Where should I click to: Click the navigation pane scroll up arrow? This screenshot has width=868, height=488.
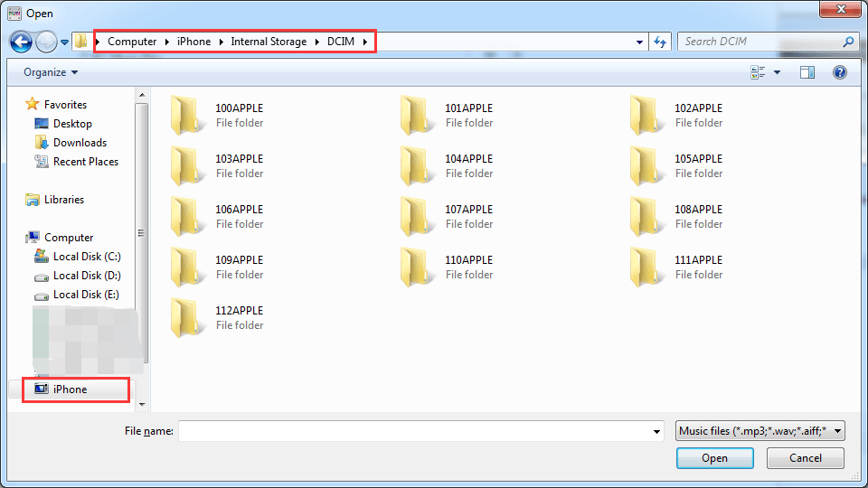pyautogui.click(x=142, y=95)
